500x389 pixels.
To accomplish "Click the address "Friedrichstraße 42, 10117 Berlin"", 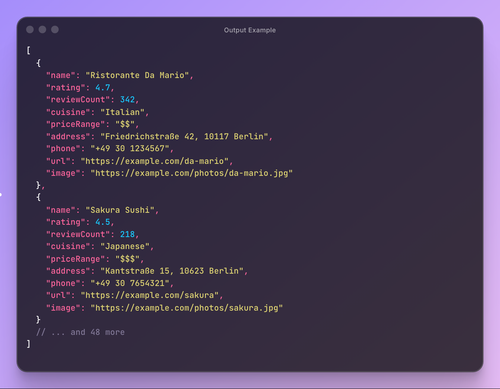I will pyautogui.click(x=184, y=137).
